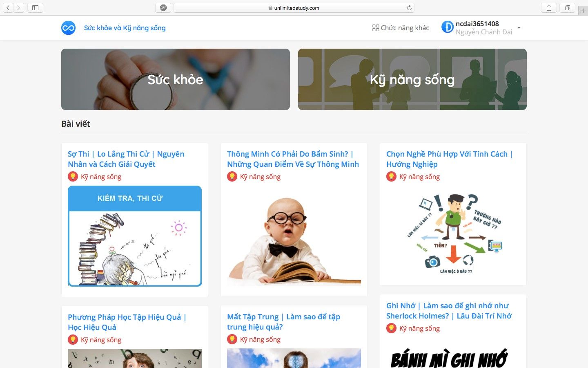Click Sức khỏe và Kỹ năng sống header link

point(125,28)
